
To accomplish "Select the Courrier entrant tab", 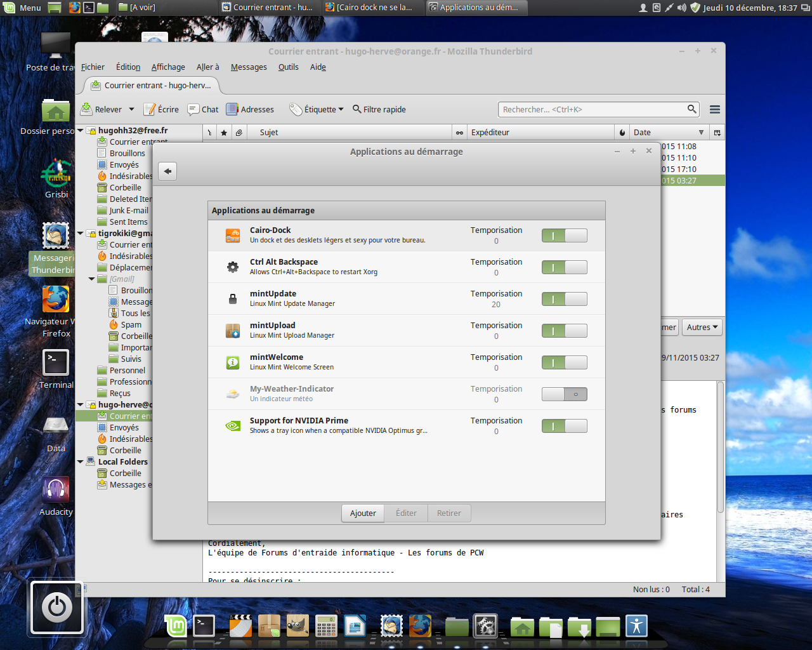I will pyautogui.click(x=152, y=85).
